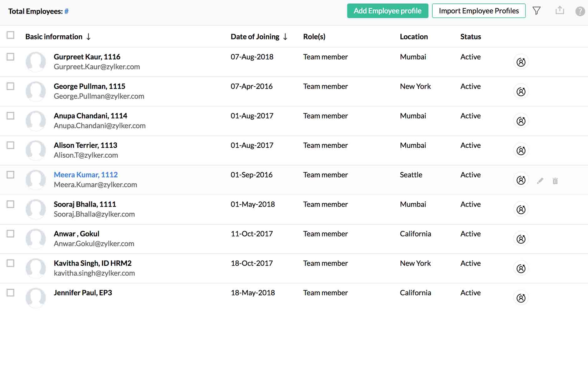Click the Location column header

click(413, 36)
